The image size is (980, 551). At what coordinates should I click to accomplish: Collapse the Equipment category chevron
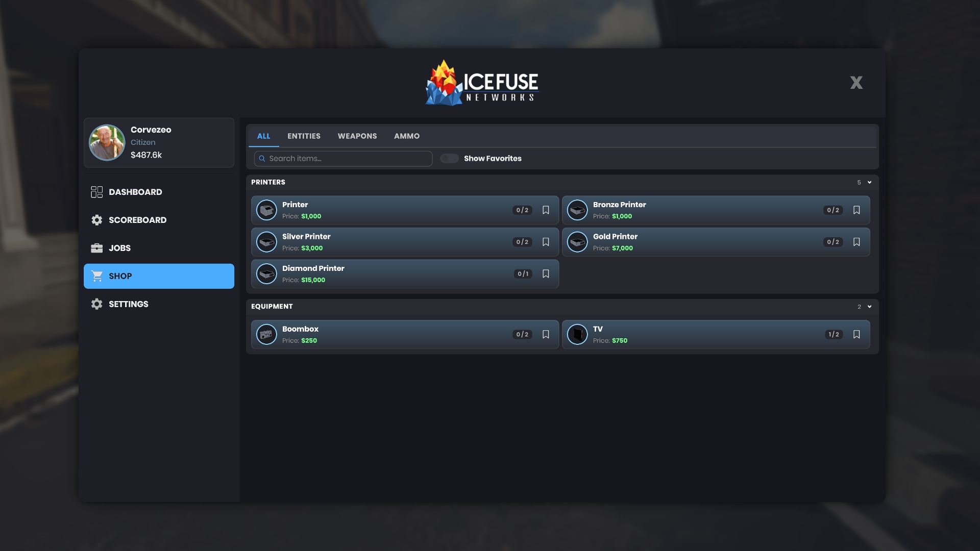869,307
